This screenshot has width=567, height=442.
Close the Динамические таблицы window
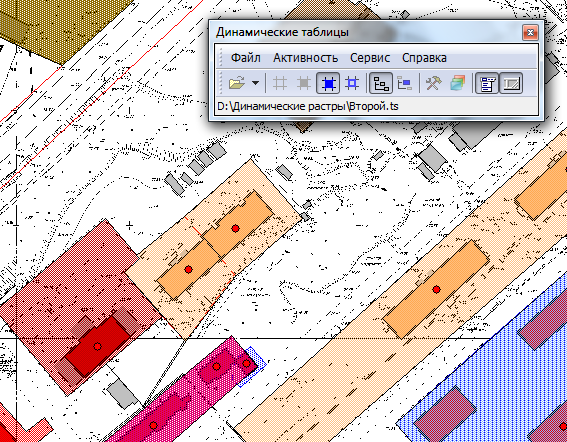[x=530, y=33]
